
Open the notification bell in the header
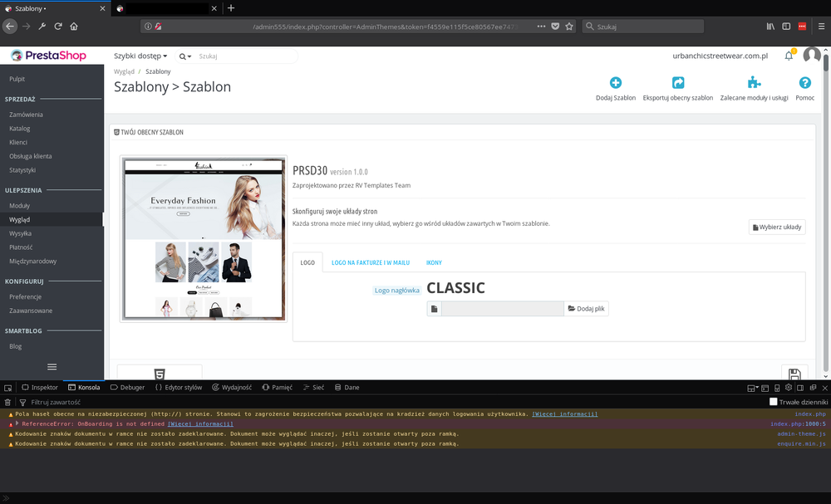pyautogui.click(x=789, y=56)
